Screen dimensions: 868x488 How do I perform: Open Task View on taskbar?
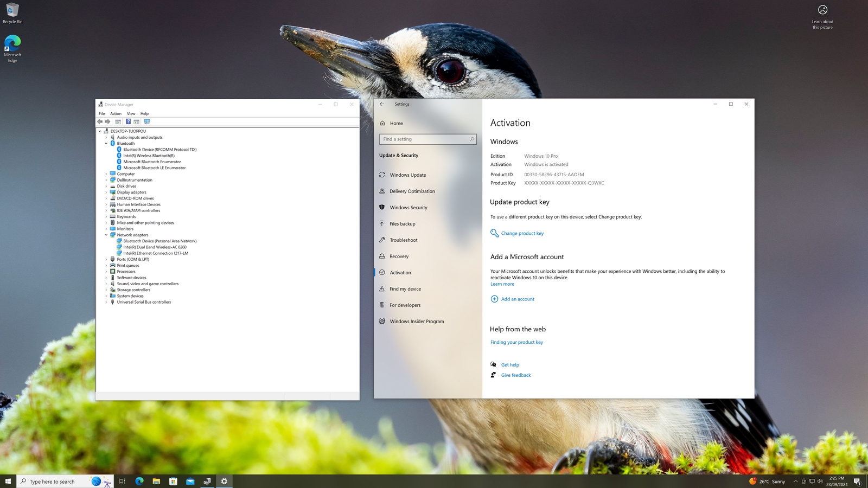tap(122, 481)
